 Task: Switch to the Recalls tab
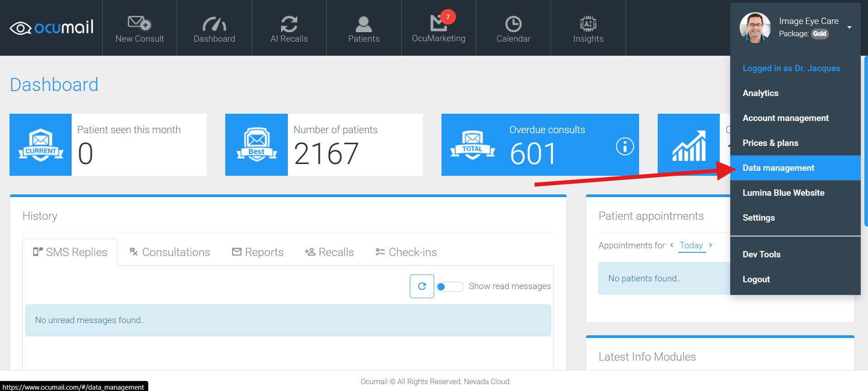coord(330,252)
